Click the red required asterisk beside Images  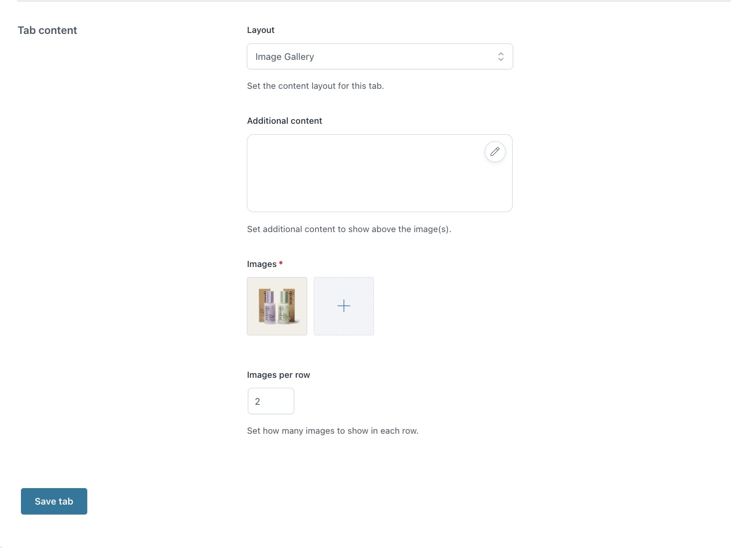pyautogui.click(x=281, y=263)
